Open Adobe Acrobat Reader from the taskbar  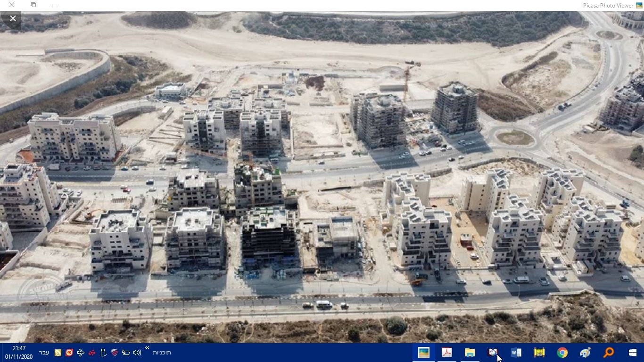pyautogui.click(x=446, y=353)
